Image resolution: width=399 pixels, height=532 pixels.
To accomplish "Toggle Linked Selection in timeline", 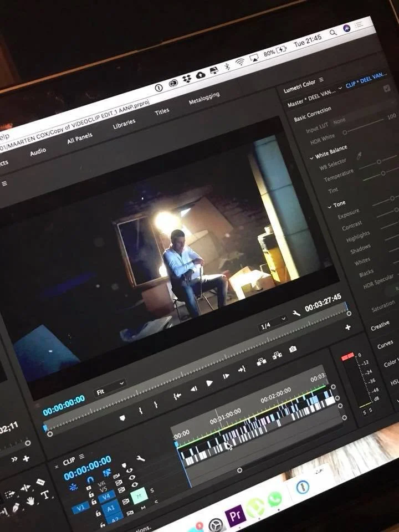I will pos(107,472).
